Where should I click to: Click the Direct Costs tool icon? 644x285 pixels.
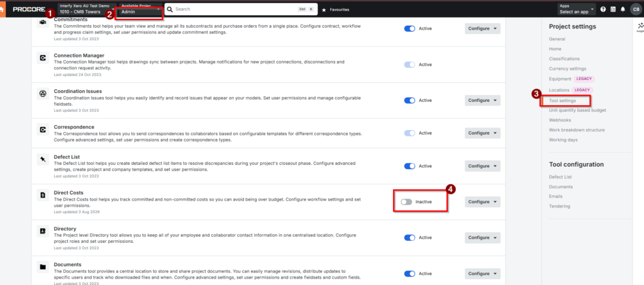(x=42, y=196)
